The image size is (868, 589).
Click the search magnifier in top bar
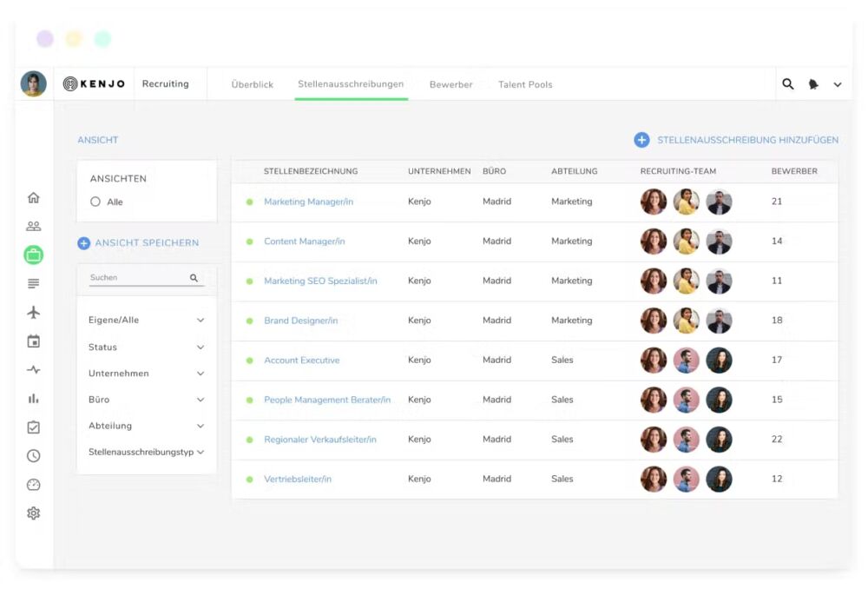[x=788, y=84]
